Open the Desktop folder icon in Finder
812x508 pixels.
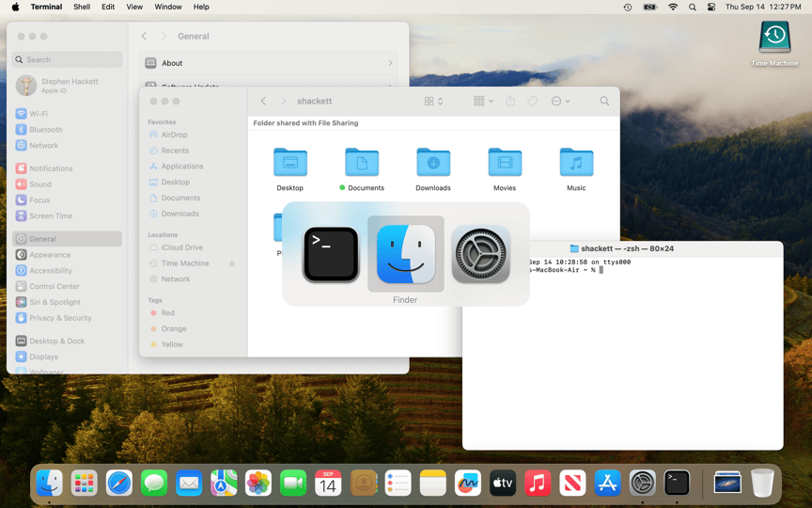tap(290, 162)
